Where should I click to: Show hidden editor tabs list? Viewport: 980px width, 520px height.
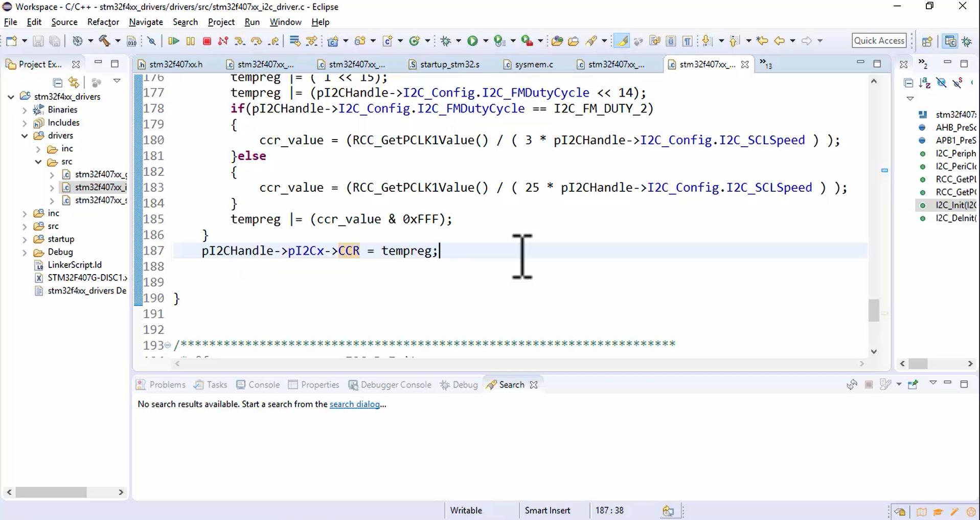(765, 64)
